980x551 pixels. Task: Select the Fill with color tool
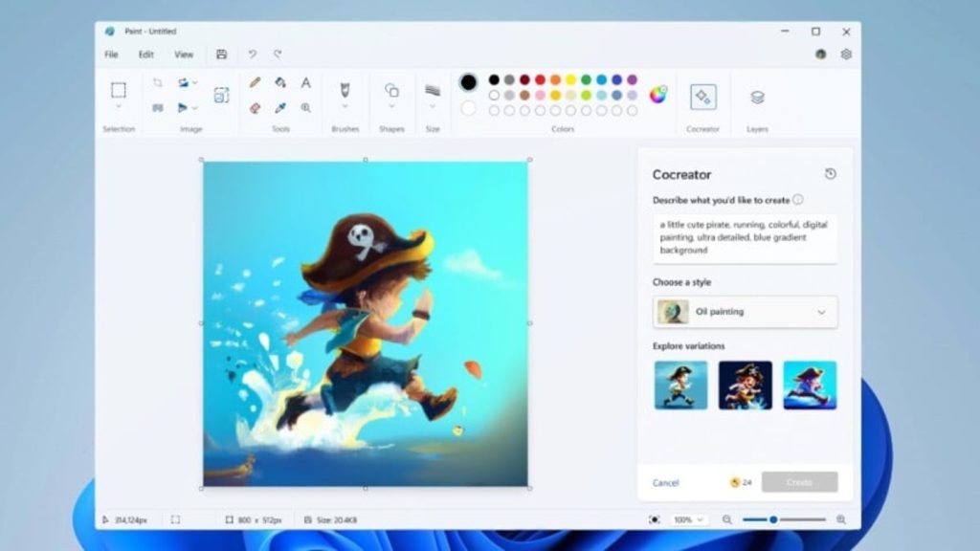280,83
